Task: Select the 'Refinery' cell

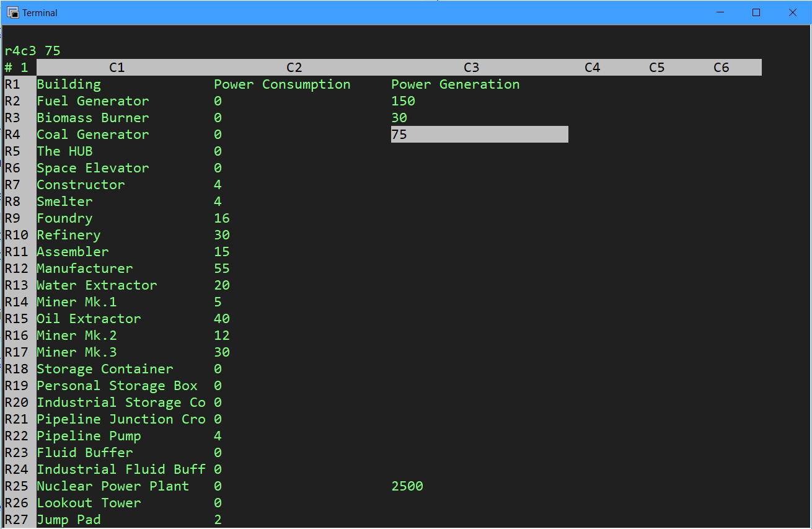Action: (x=69, y=235)
